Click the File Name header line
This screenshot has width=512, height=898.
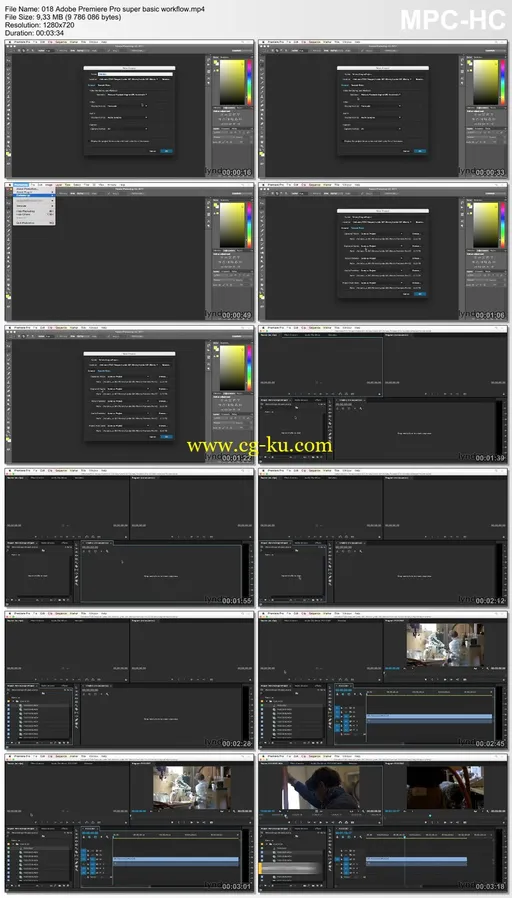(x=104, y=10)
